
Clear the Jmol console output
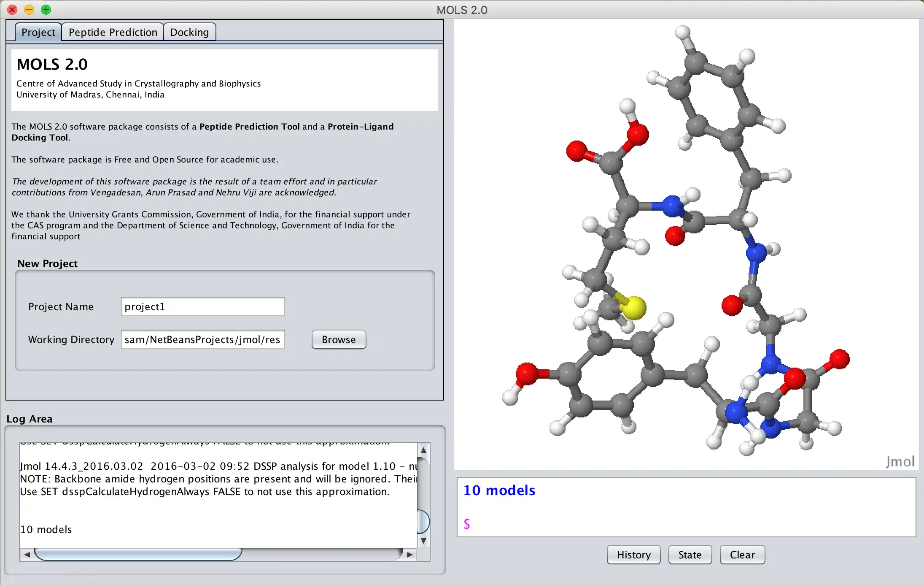pyautogui.click(x=742, y=555)
